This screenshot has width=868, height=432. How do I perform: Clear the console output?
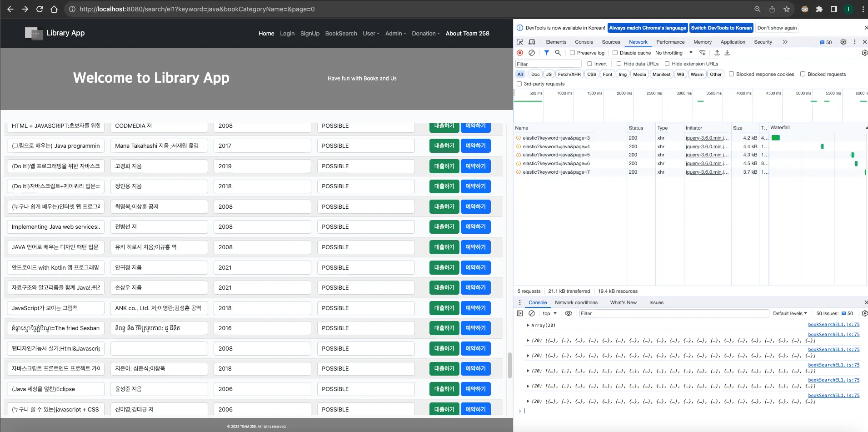532,313
